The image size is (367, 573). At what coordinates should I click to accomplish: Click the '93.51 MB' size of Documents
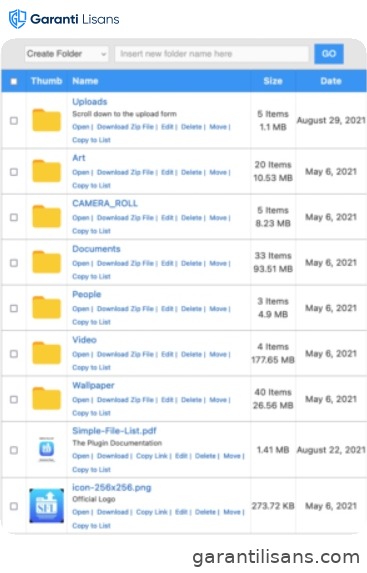273,269
